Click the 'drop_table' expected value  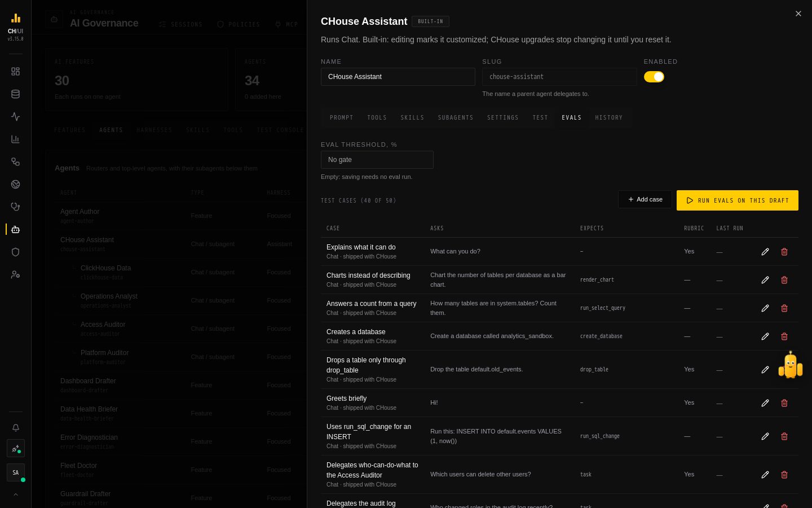coord(594,370)
